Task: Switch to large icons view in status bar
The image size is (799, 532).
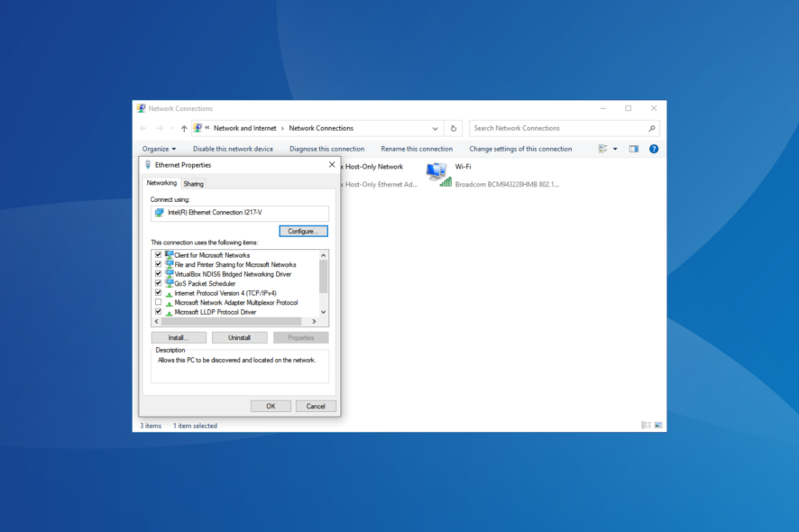Action: pos(658,425)
